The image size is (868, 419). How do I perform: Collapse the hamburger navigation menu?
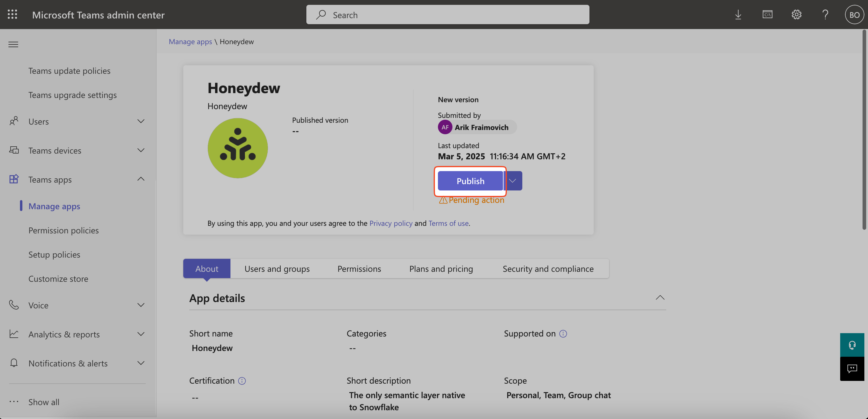click(x=14, y=44)
